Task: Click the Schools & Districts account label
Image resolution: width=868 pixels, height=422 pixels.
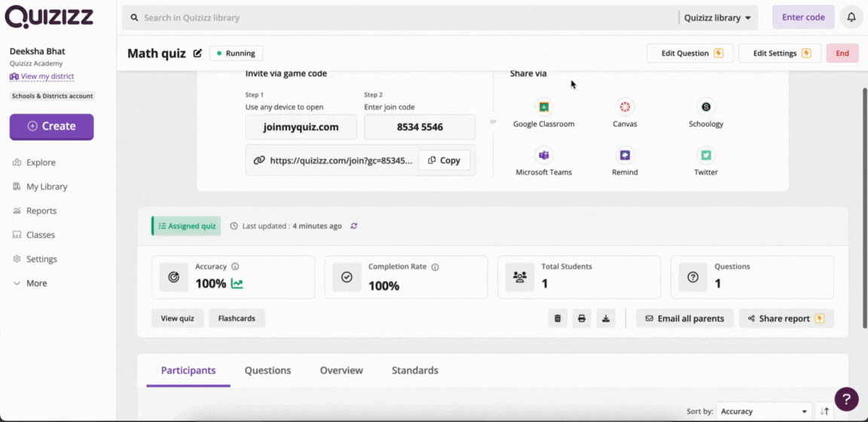Action: point(53,96)
